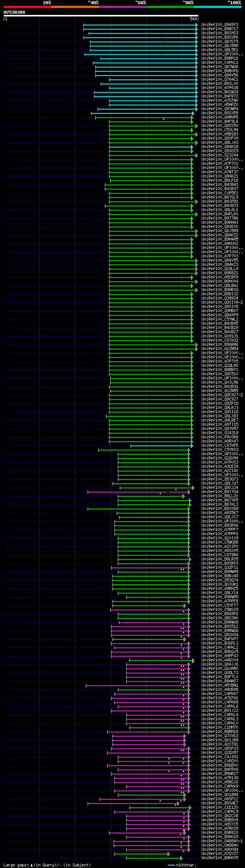Click hit label UniRef100_Q93WP4
Screen dimensions: 245x868
pyautogui.click(x=220, y=109)
